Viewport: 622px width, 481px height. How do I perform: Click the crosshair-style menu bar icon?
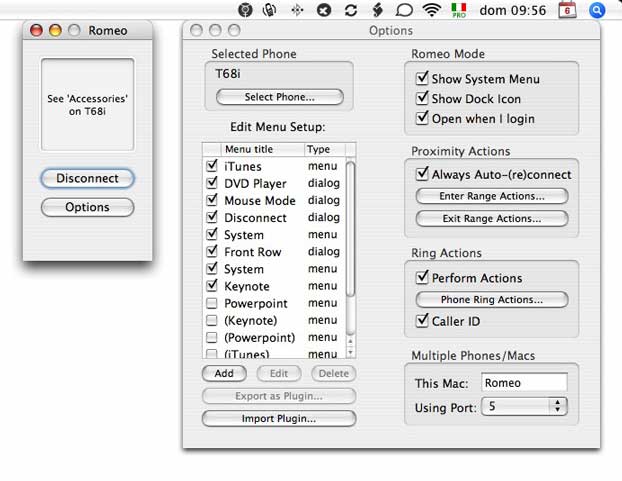[297, 10]
